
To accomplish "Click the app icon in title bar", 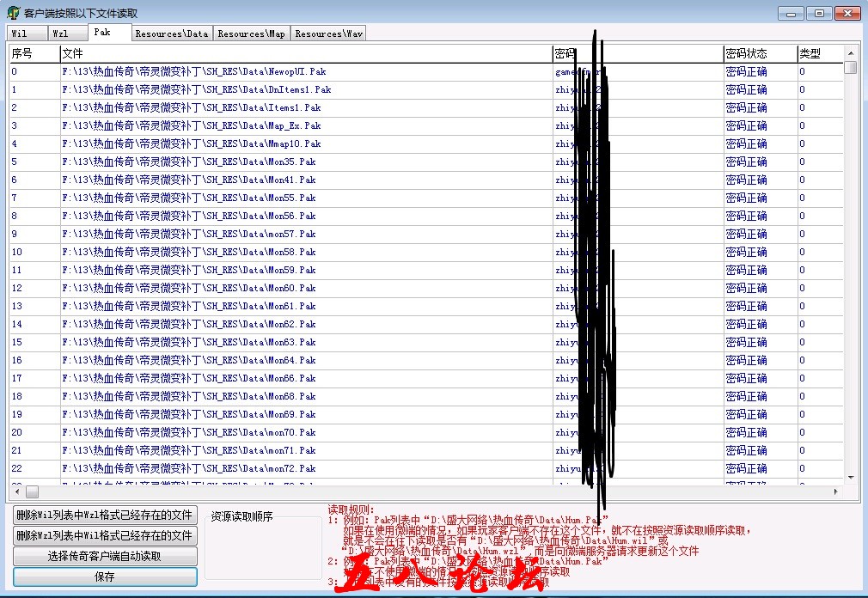I will 13,13.
